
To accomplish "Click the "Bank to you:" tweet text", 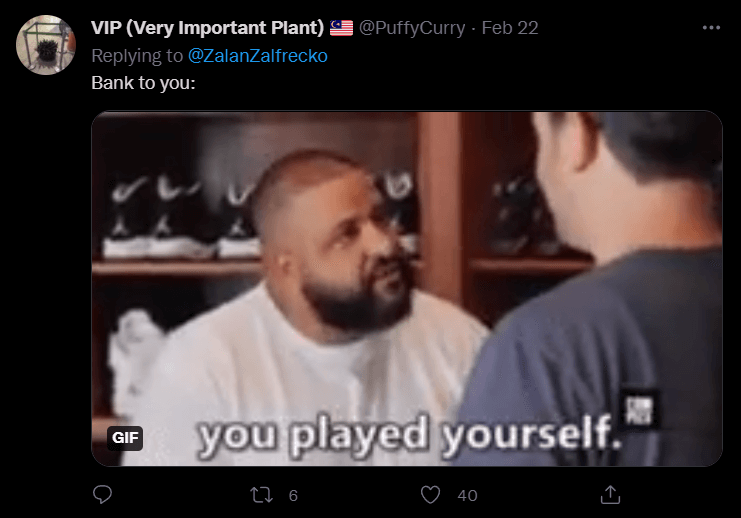I will pos(143,83).
